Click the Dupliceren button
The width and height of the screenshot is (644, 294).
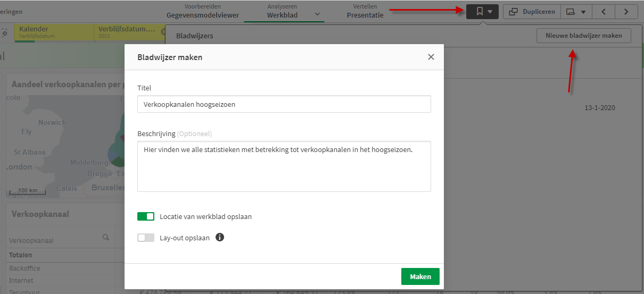pyautogui.click(x=532, y=12)
